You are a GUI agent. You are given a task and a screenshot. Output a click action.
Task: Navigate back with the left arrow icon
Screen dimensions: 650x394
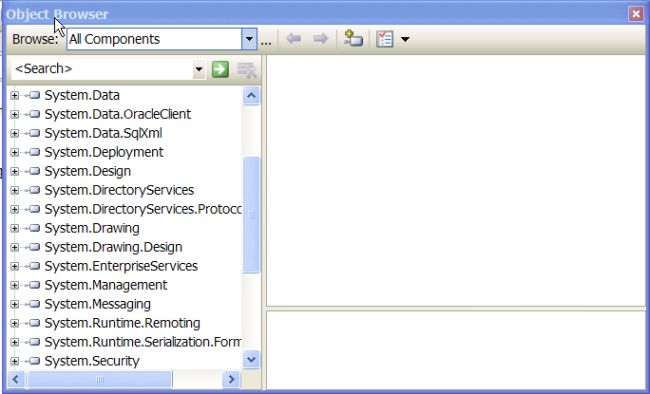point(293,39)
